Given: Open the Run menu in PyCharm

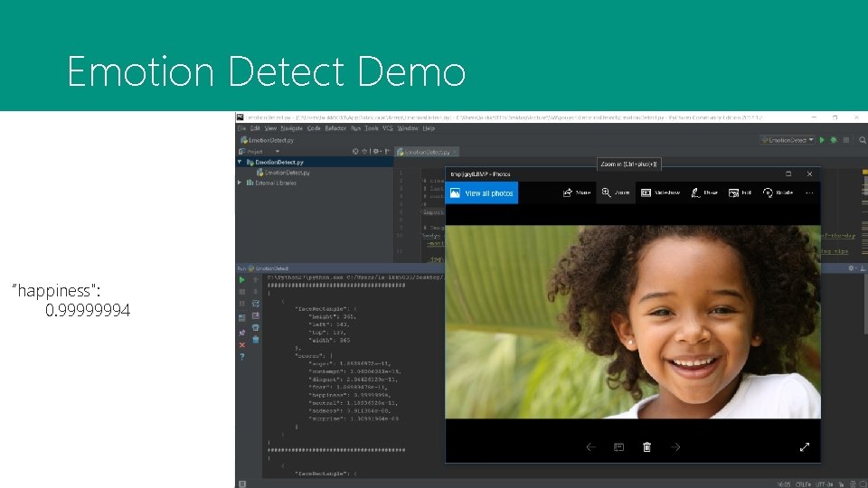Looking at the screenshot, I should [355, 128].
